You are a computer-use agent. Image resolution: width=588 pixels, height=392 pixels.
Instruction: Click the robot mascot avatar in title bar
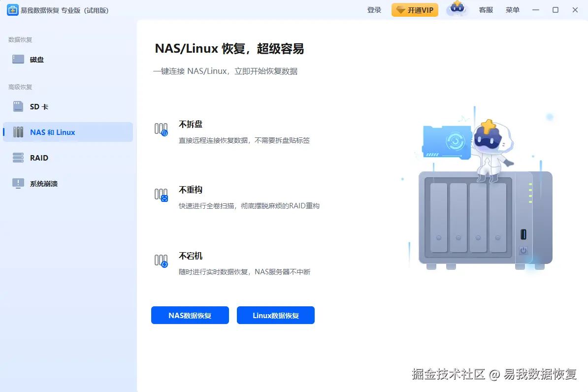(x=457, y=9)
